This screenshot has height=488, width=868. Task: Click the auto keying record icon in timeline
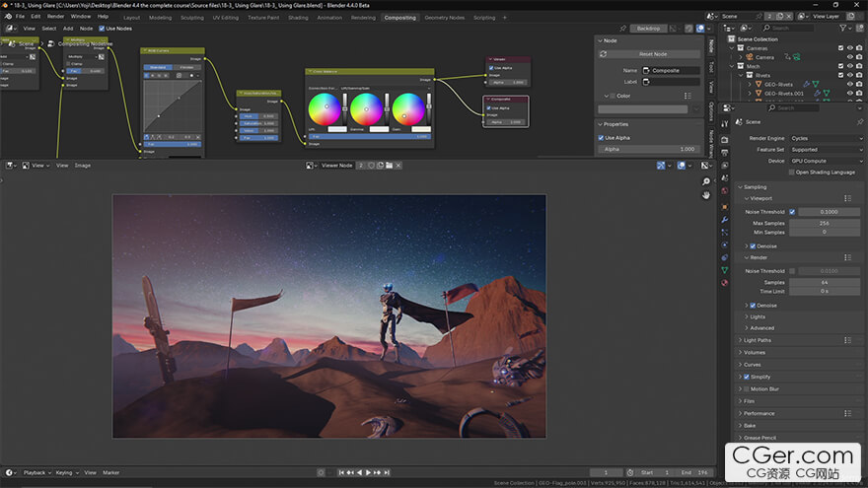click(321, 472)
